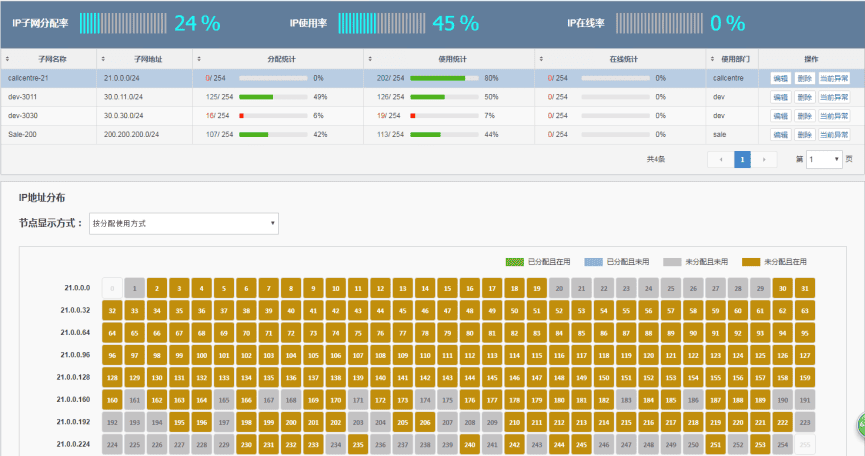Select IP address block 100 in the grid
Image resolution: width=865 pixels, height=456 pixels.
200,355
